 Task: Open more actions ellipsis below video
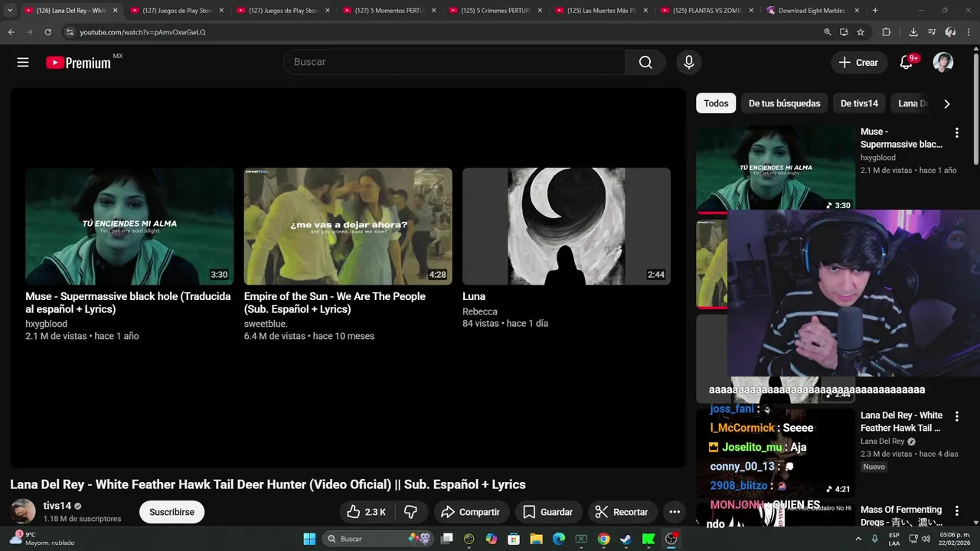tap(675, 512)
